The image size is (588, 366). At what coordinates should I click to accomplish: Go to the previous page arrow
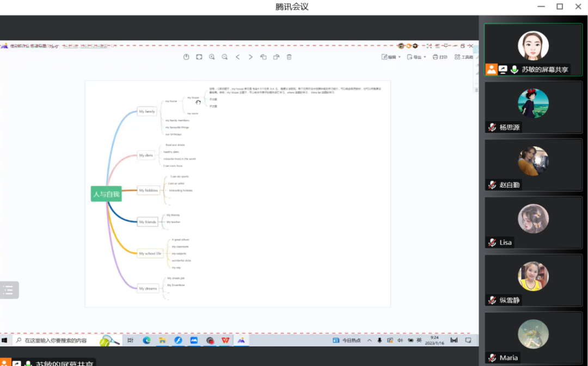(x=238, y=57)
